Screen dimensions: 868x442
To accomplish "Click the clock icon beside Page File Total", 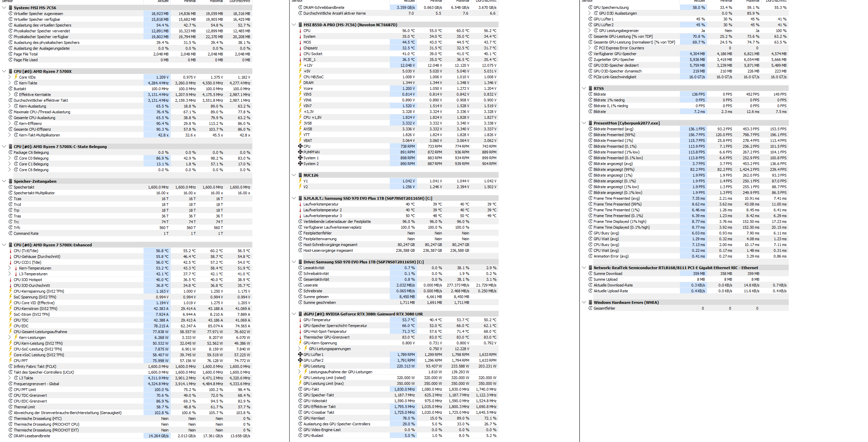I will [11, 54].
